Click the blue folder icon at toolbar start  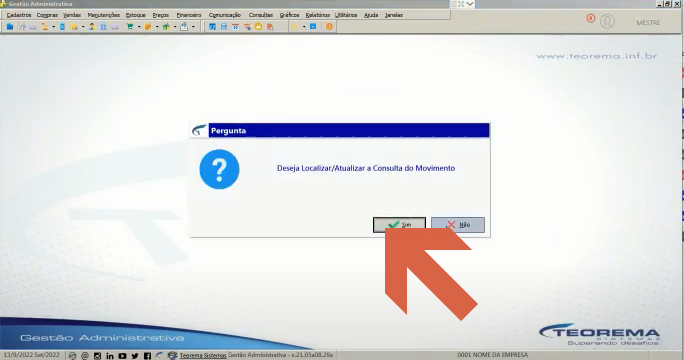10,27
